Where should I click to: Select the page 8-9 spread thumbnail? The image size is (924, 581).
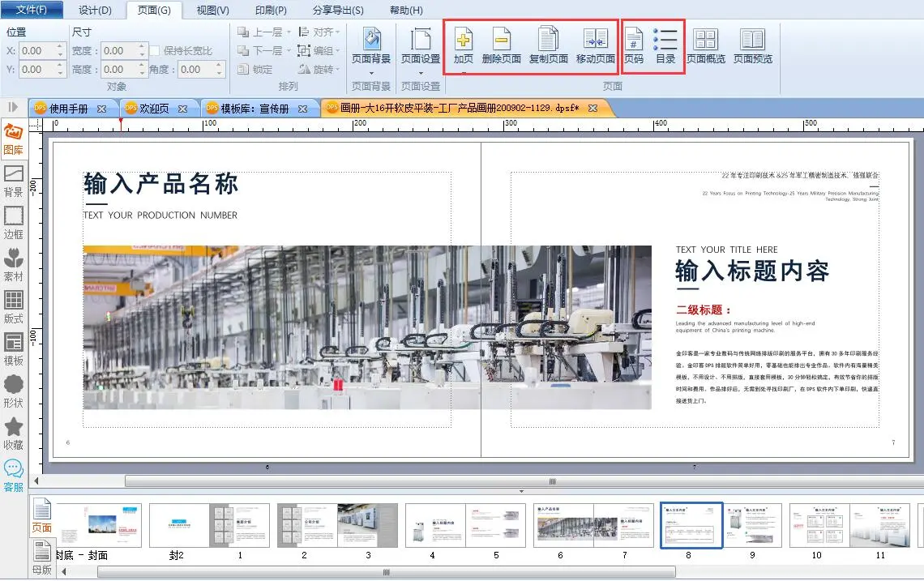[722, 525]
